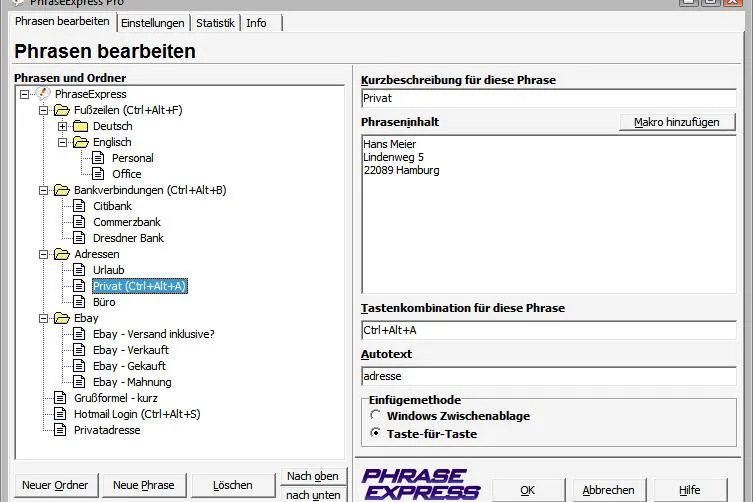Confirm with the OK button
Image resolution: width=753 pixels, height=502 pixels.
click(528, 490)
